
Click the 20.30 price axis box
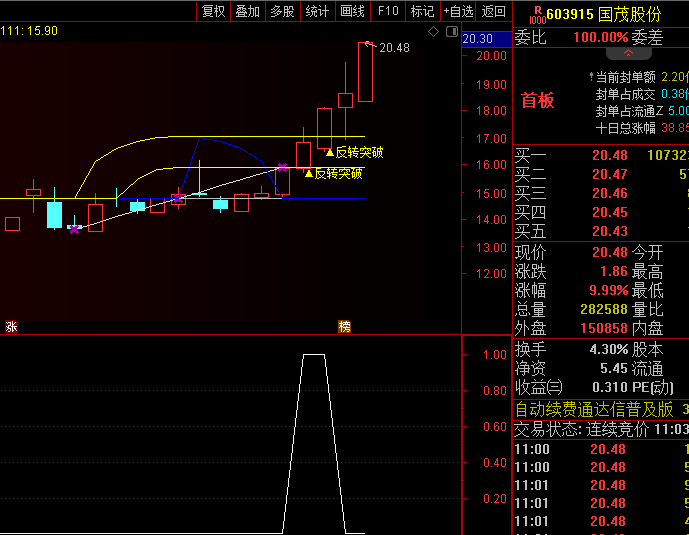(487, 39)
